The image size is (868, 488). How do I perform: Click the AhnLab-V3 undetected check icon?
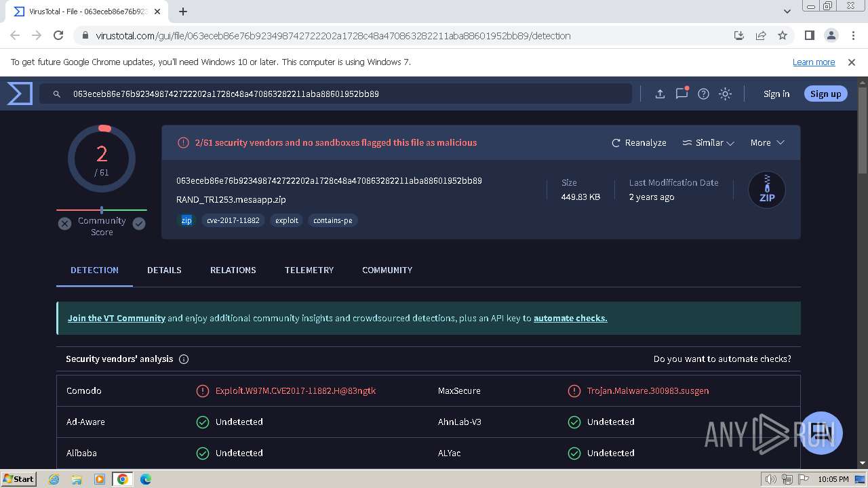pos(574,422)
